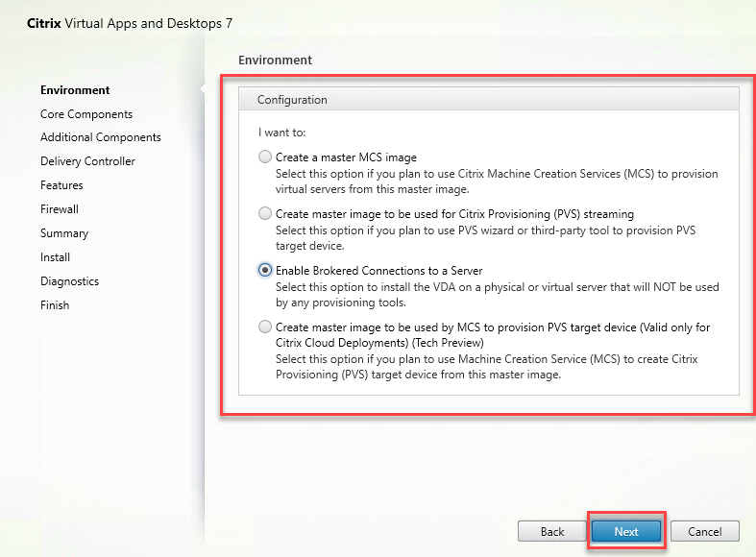Select the Environment step in sidebar
The height and width of the screenshot is (557, 756).
[75, 90]
